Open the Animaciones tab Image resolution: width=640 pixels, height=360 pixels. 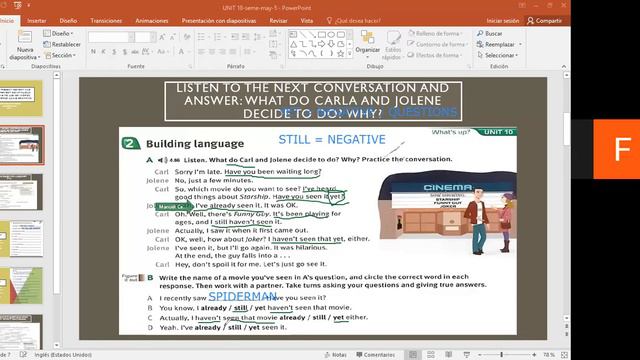(152, 20)
